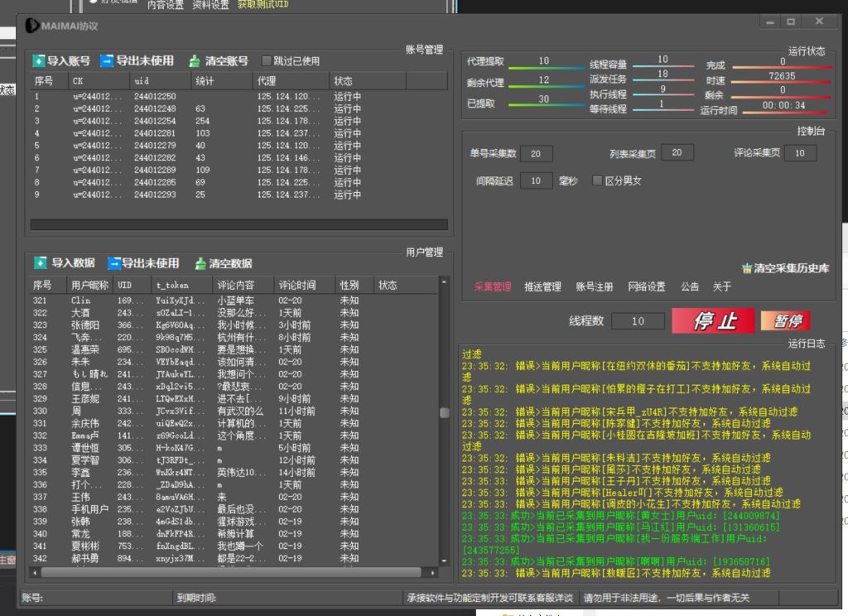Screen dimensions: 848x616
Task: Enable the 跳过已使用 checkbox
Action: [268, 61]
